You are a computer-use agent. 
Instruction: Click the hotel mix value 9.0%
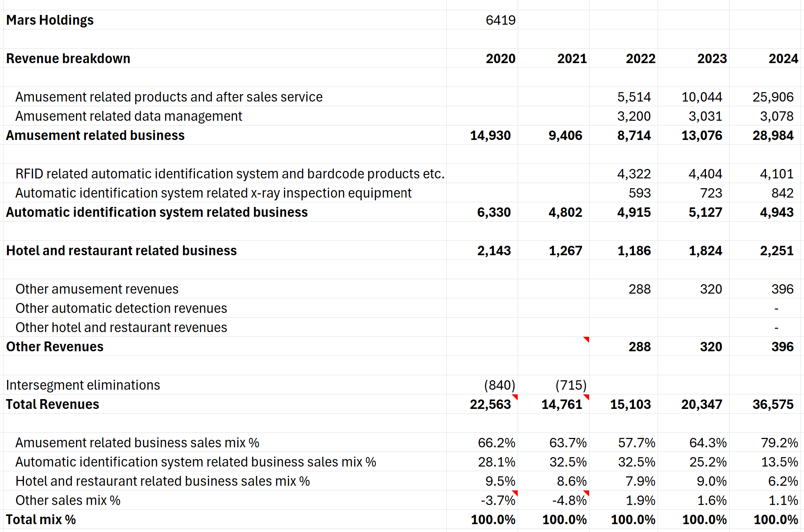[x=711, y=481]
